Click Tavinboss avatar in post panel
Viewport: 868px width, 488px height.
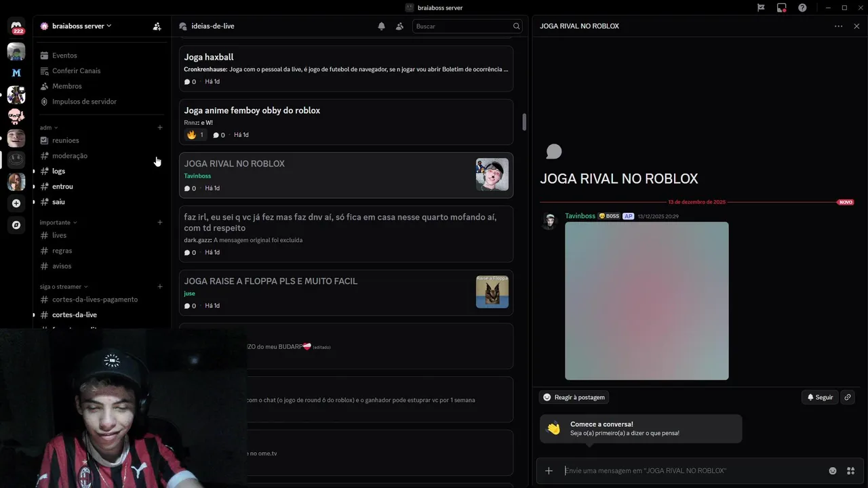(x=549, y=221)
